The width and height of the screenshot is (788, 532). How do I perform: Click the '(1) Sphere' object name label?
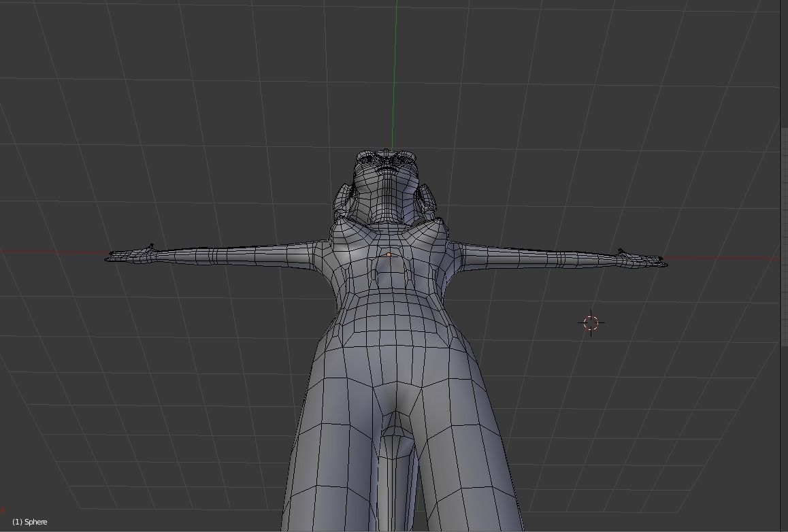pyautogui.click(x=30, y=522)
